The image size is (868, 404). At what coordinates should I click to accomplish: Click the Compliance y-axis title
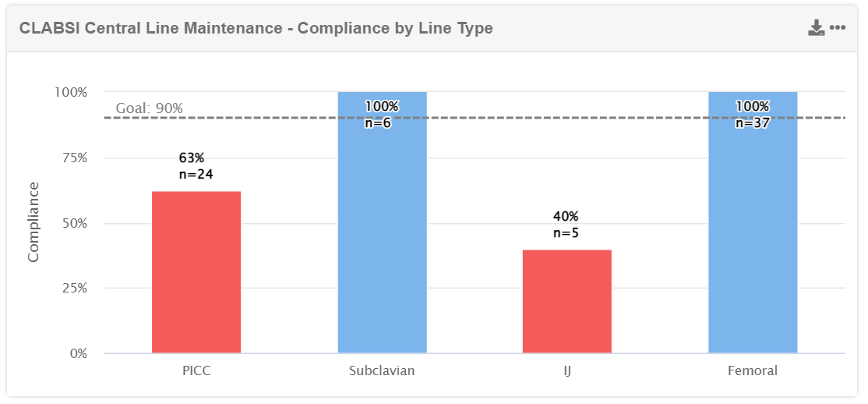point(34,222)
